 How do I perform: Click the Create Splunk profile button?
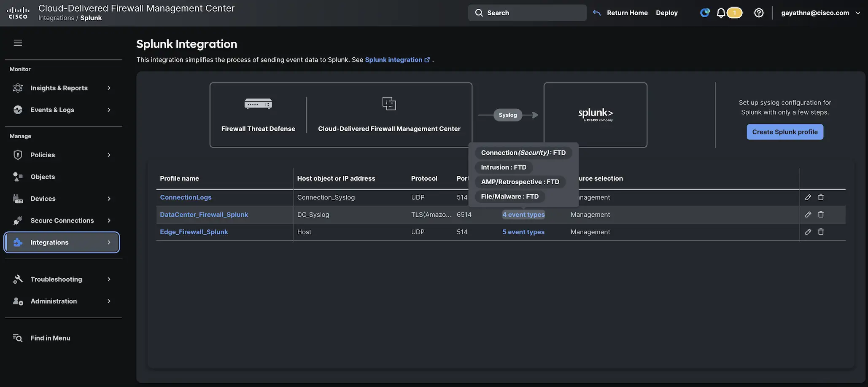click(x=784, y=132)
